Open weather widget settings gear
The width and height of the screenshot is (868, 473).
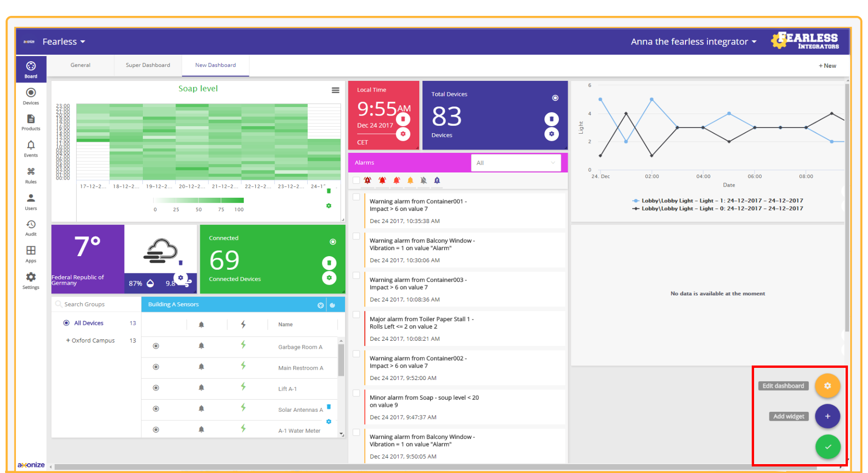click(181, 278)
